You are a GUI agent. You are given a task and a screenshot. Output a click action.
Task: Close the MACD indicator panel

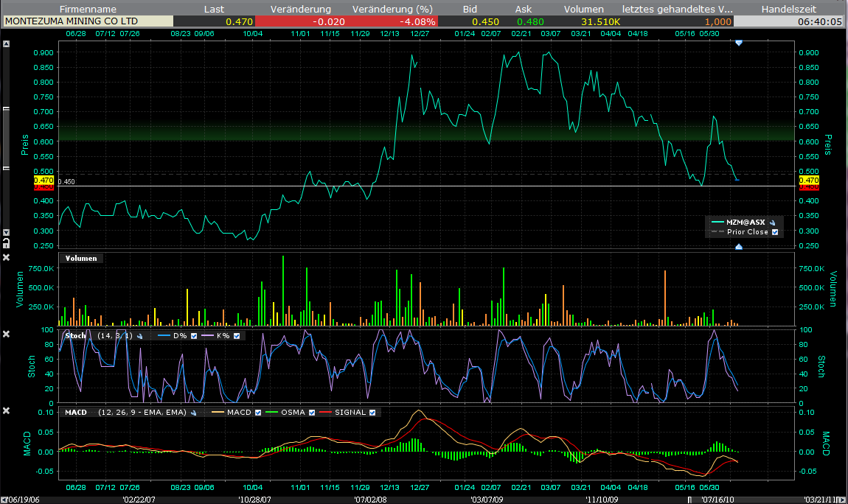(x=7, y=410)
